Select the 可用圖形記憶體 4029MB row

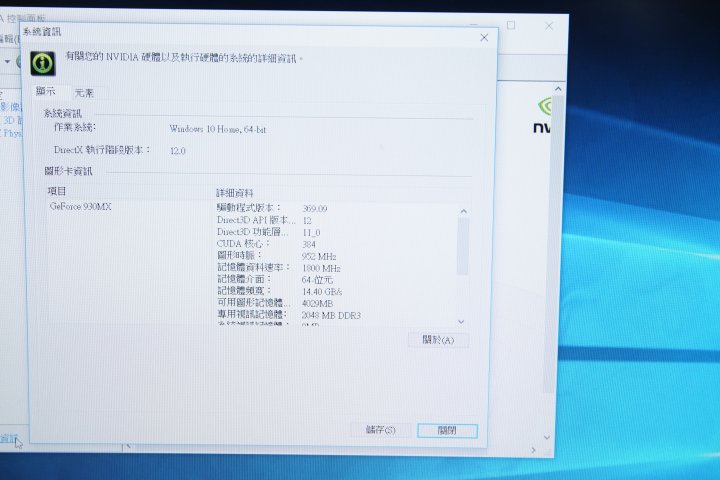pyautogui.click(x=275, y=303)
